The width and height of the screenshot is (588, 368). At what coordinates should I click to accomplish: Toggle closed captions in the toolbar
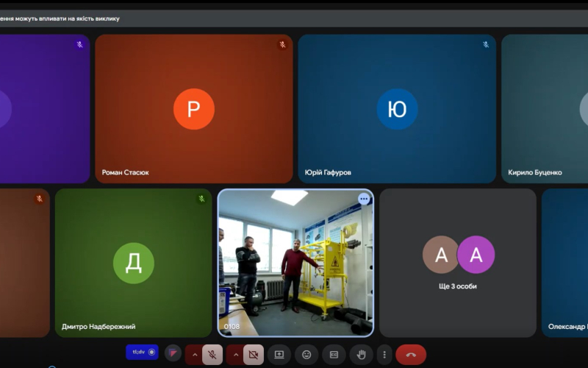pos(334,355)
